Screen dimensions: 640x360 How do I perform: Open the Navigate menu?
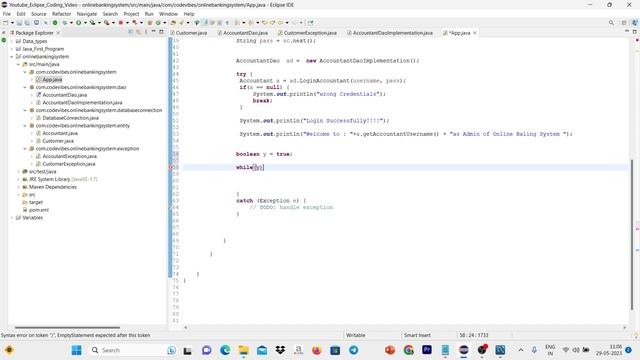pyautogui.click(x=87, y=14)
